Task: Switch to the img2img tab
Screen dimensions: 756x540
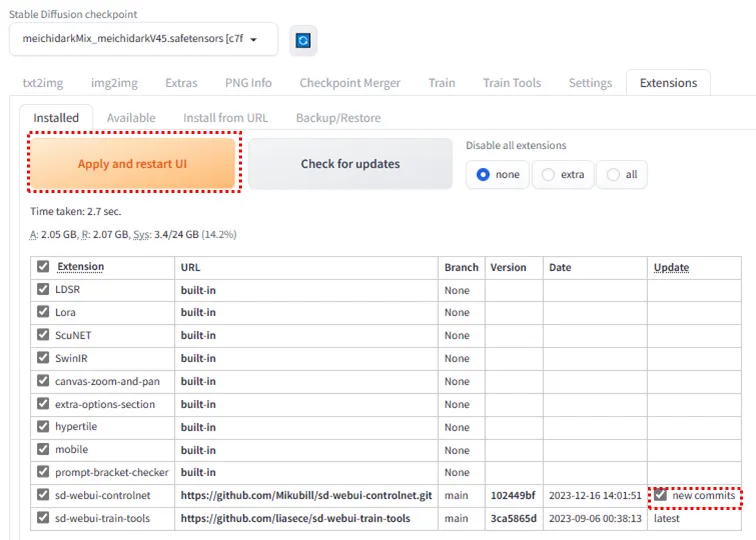Action: (114, 83)
